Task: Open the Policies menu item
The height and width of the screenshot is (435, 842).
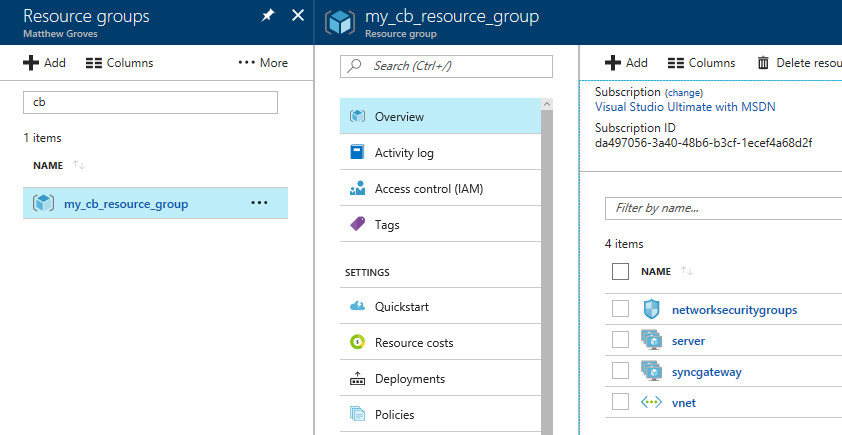Action: [440, 414]
